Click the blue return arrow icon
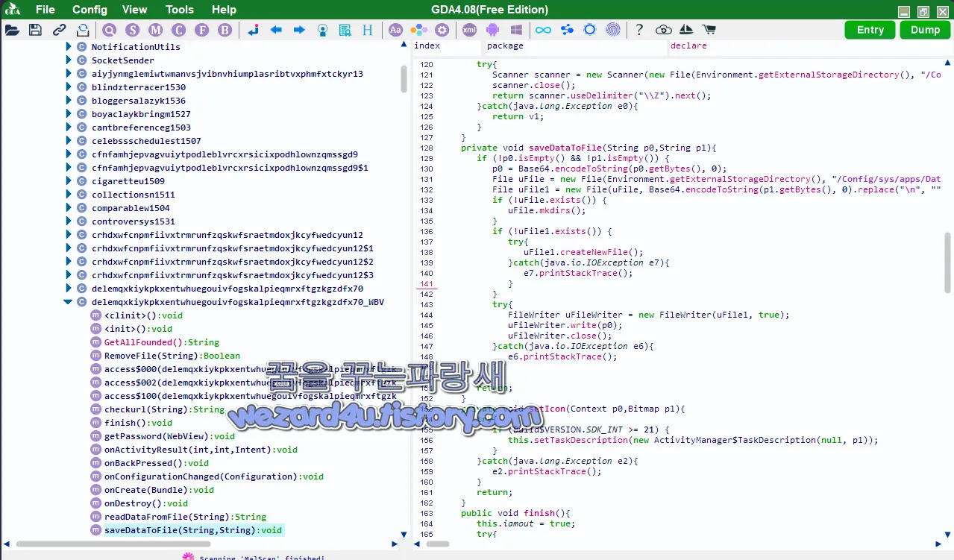This screenshot has height=560, width=954. coord(253,30)
